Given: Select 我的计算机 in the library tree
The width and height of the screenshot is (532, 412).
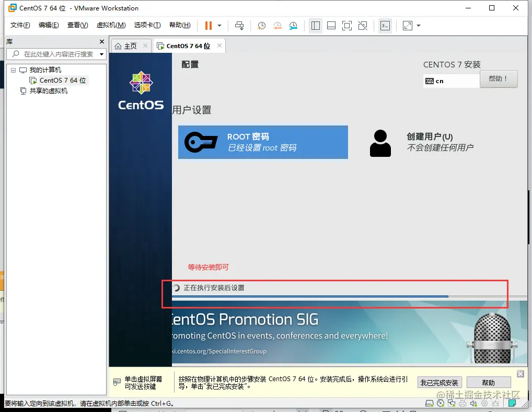Looking at the screenshot, I should click(45, 70).
